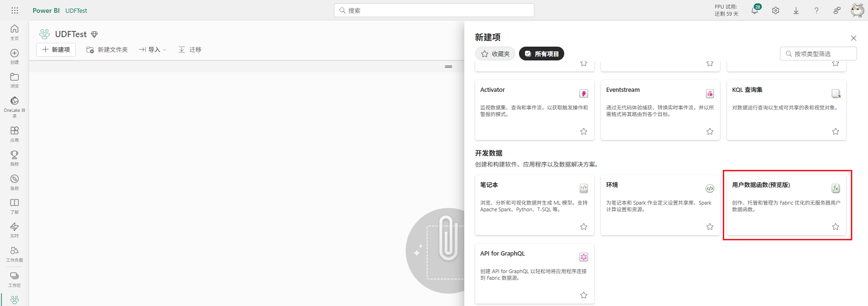Favorite the 环境 card with its star
The width and height of the screenshot is (868, 306).
pos(710,227)
